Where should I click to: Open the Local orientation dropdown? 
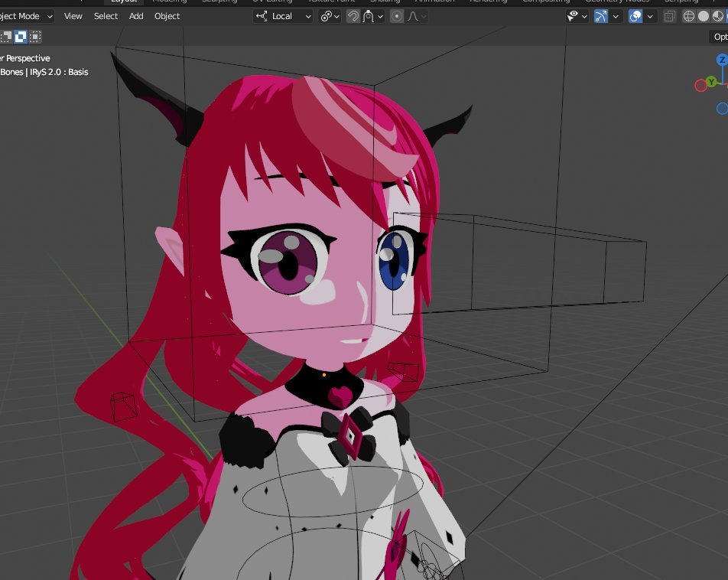click(x=283, y=16)
